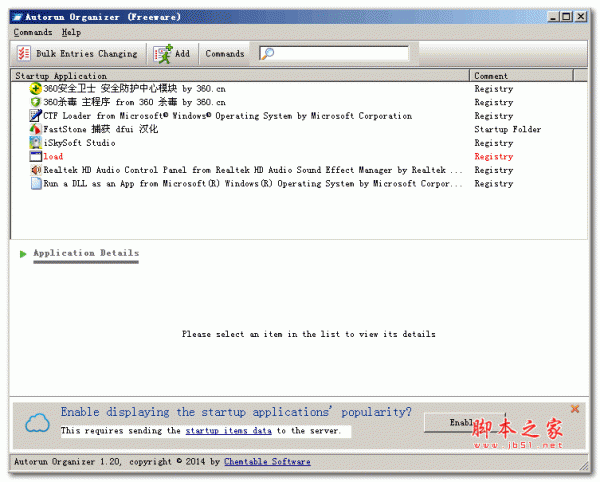
Task: Select the 360安全卫士 安全防护中心模块 row
Action: [x=299, y=89]
